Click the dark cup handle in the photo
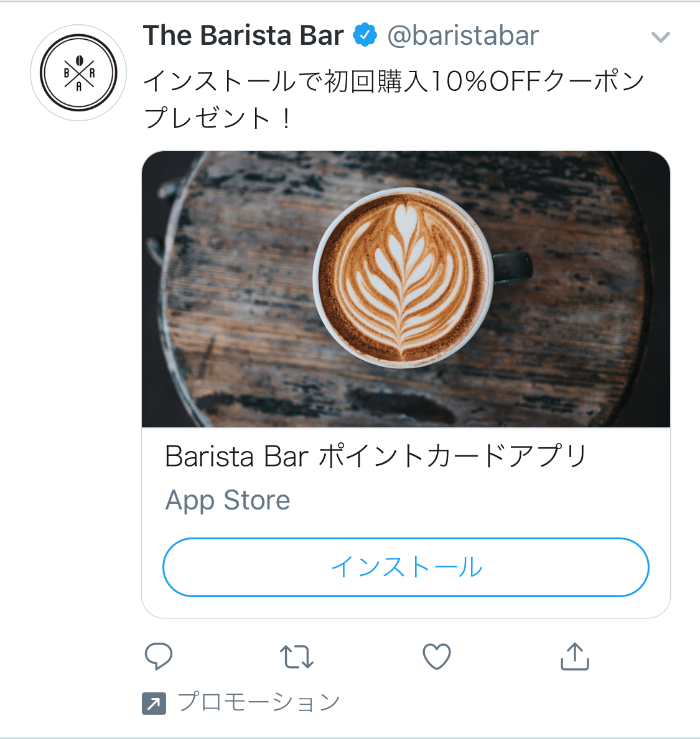This screenshot has width=700, height=739. (x=513, y=267)
